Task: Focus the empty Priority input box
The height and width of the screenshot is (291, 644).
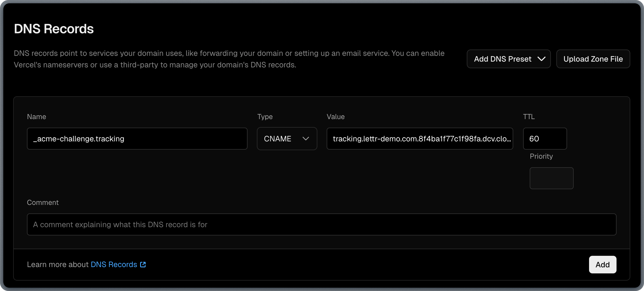Action: click(x=551, y=178)
